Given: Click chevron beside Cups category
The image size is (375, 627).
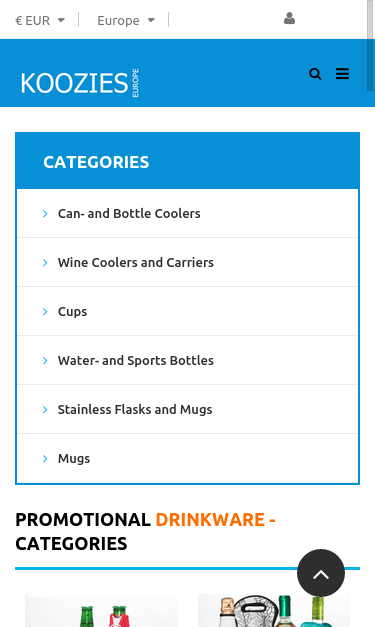Looking at the screenshot, I should [45, 312].
